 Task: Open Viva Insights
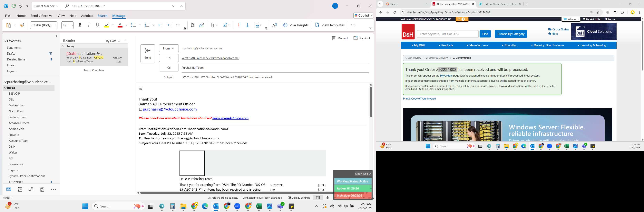[x=296, y=25]
